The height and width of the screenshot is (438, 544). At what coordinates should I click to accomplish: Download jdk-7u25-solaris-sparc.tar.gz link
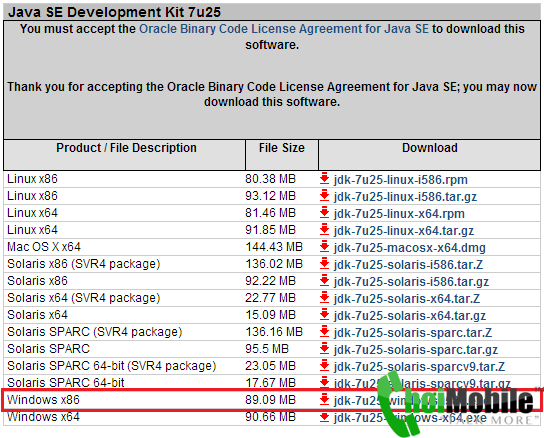(x=416, y=349)
